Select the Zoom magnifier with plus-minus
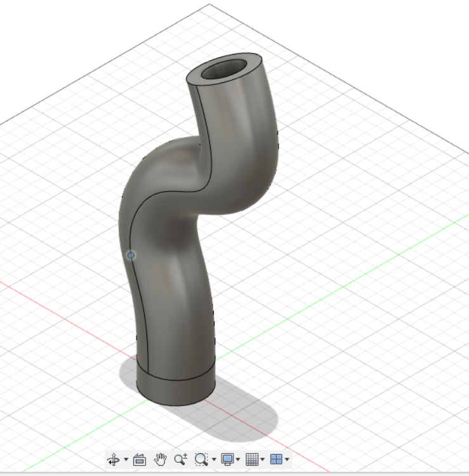This screenshot has width=469, height=476. pyautogui.click(x=181, y=459)
